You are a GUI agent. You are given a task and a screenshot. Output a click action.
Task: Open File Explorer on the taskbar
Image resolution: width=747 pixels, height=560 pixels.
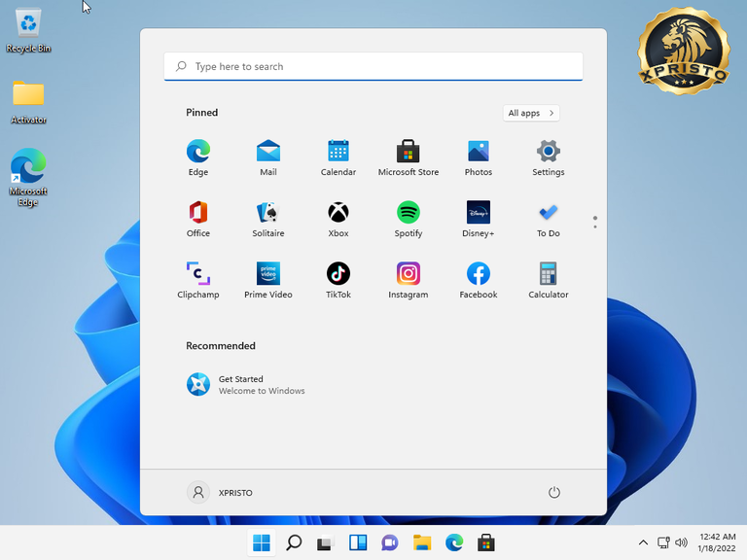coord(422,542)
